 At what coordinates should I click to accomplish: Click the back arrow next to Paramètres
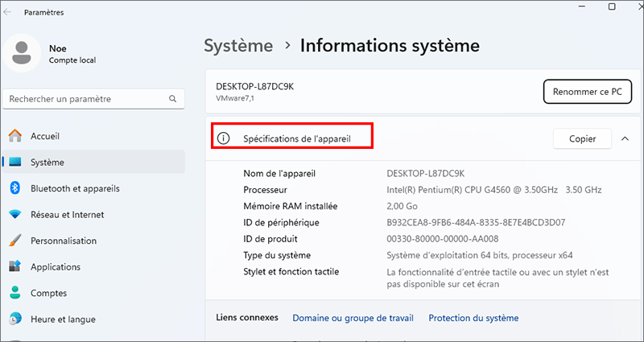point(7,12)
